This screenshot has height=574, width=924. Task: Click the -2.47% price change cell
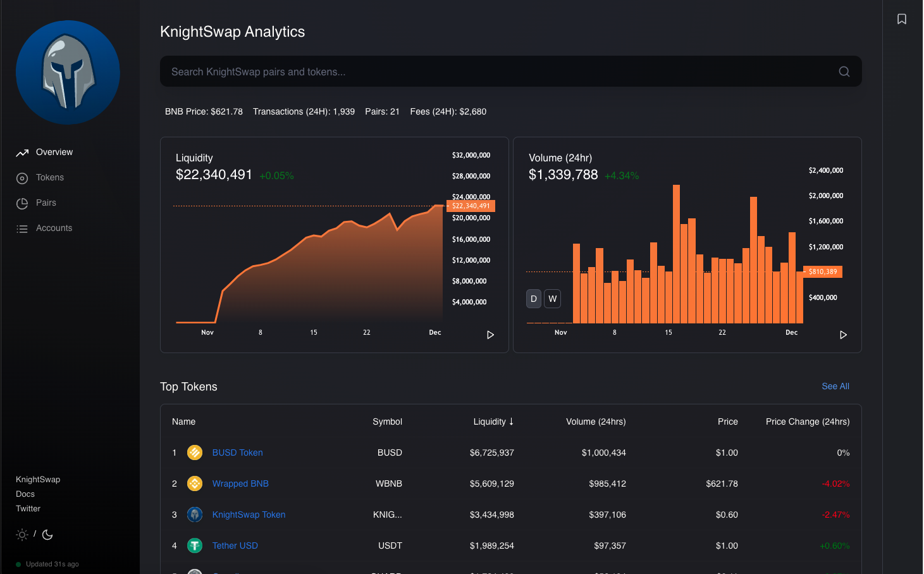click(835, 515)
